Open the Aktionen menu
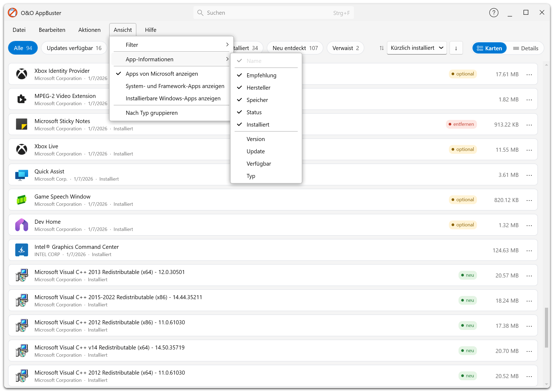554x392 pixels. pyautogui.click(x=89, y=30)
